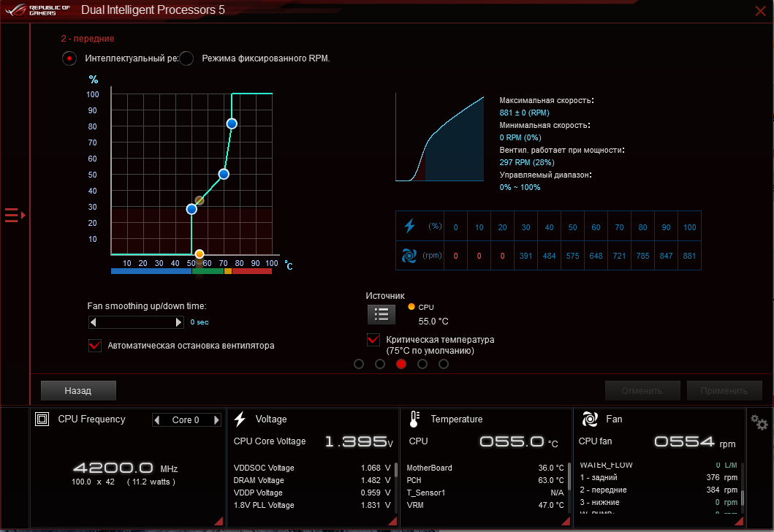The image size is (774, 532).
Task: Click the CPU source 55.0 °C reading
Action: tap(433, 322)
